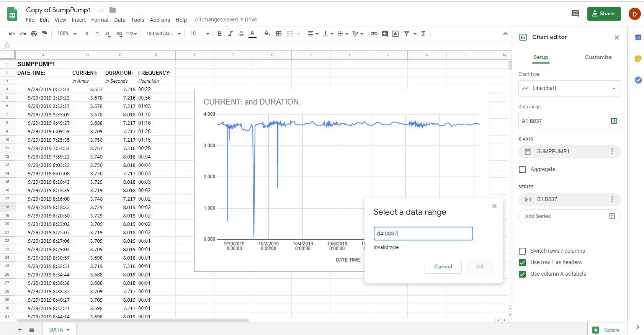Open the Line chart type dropdown

pos(570,88)
